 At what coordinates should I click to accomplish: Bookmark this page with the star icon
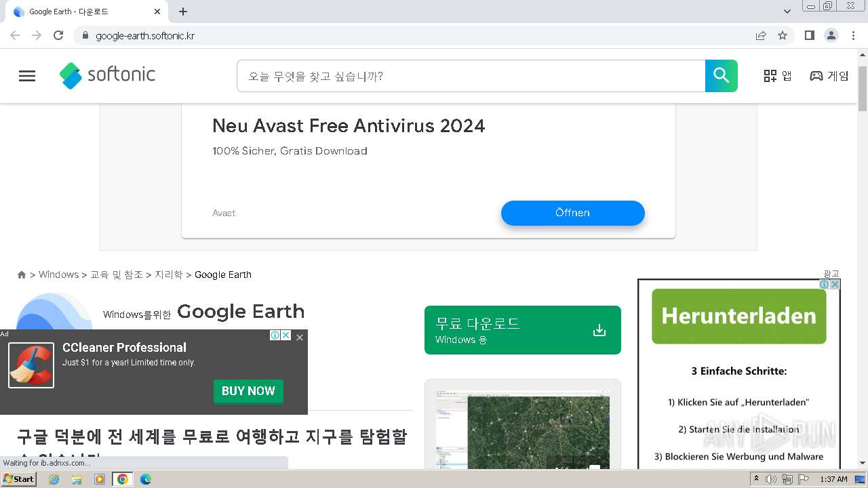pyautogui.click(x=783, y=35)
